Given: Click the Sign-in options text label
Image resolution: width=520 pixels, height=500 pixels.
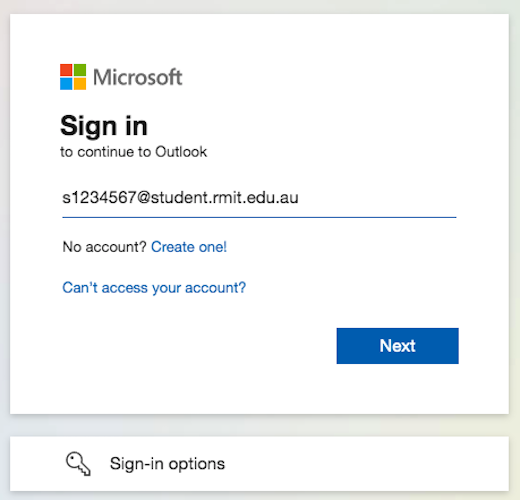Looking at the screenshot, I should coord(167,464).
